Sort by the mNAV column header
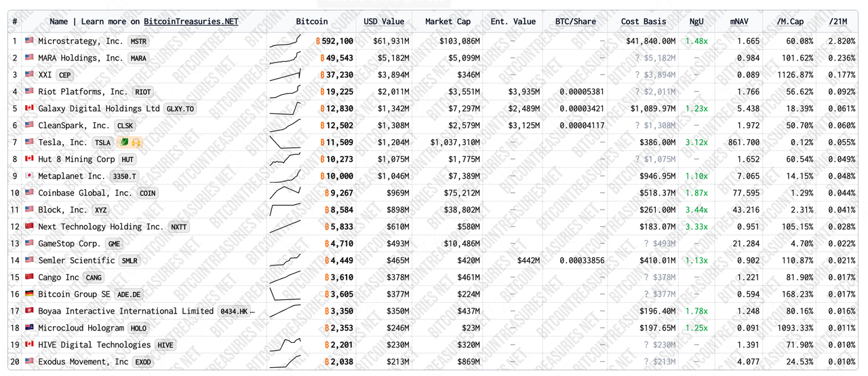This screenshot has height=376, width=868. click(x=738, y=22)
